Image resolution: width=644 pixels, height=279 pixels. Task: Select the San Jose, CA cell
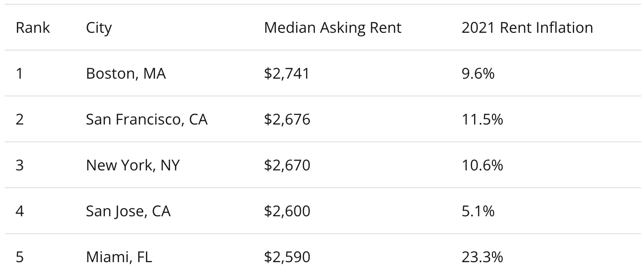[x=128, y=211]
